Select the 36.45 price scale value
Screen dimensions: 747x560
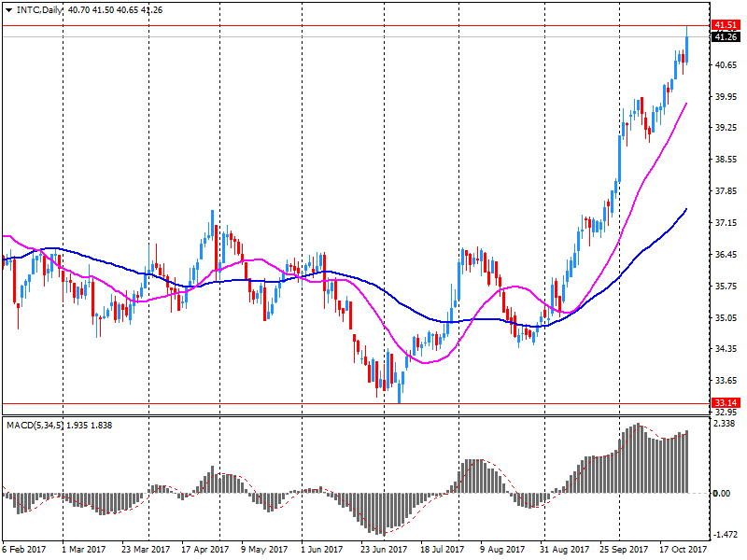click(726, 255)
